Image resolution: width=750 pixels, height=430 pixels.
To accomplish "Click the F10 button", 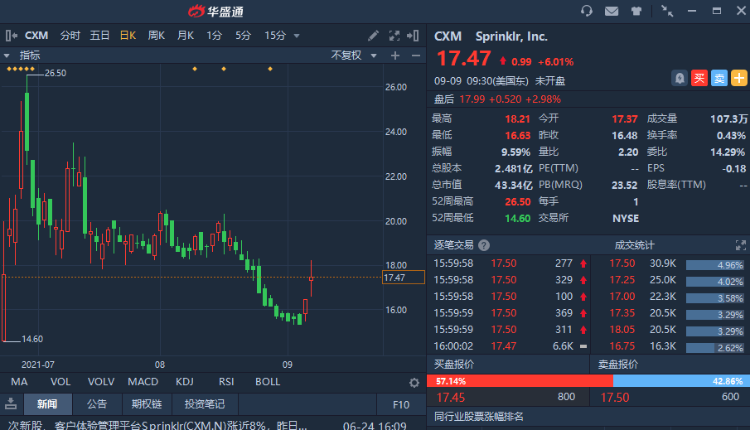I will coord(401,405).
